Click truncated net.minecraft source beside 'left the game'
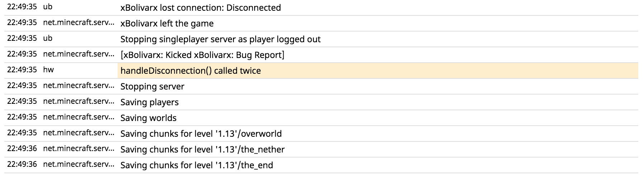 coord(79,23)
